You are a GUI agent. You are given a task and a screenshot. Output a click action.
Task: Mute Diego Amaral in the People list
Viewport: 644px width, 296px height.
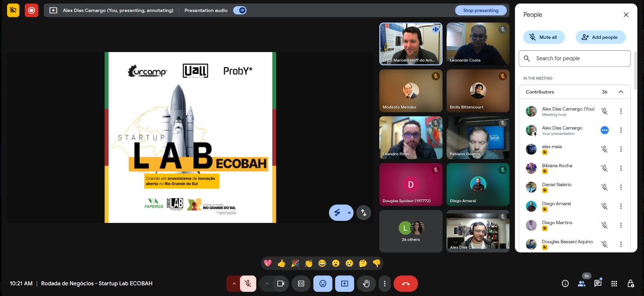point(604,206)
